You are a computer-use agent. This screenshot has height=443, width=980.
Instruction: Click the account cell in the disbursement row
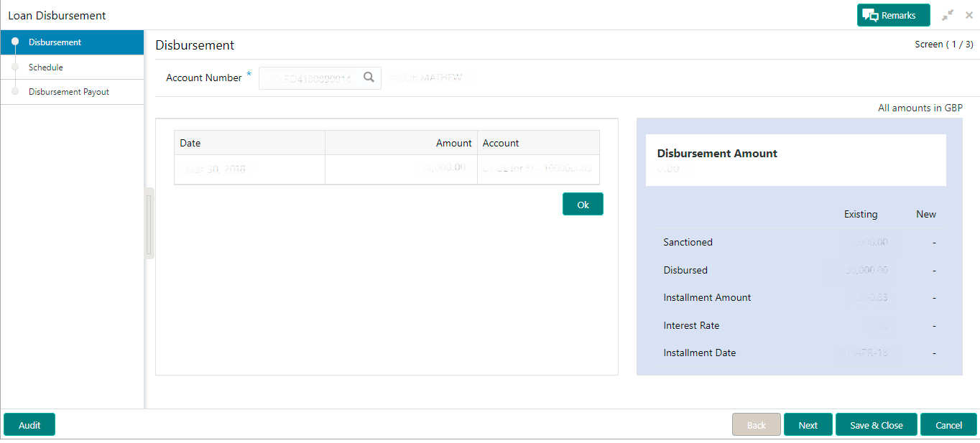point(538,169)
